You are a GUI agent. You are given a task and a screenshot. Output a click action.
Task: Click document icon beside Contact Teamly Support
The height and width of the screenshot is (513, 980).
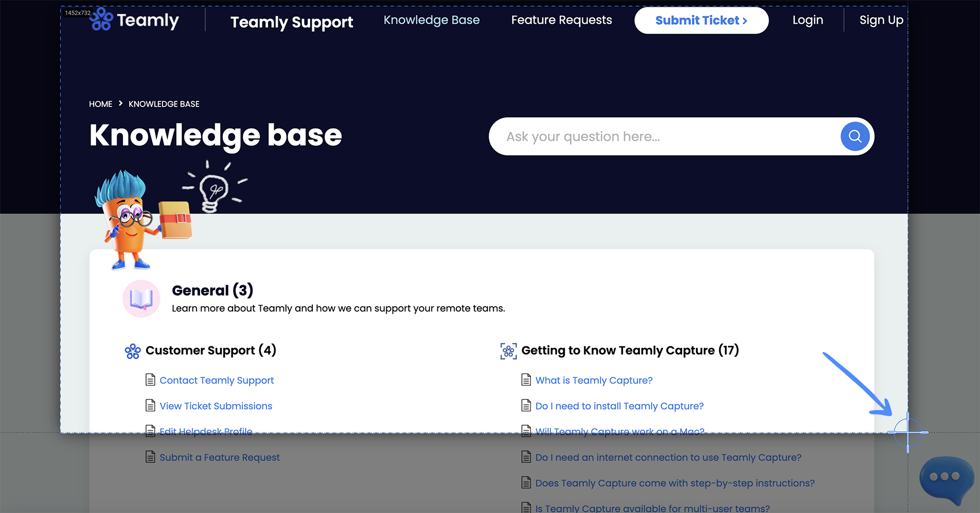[150, 380]
